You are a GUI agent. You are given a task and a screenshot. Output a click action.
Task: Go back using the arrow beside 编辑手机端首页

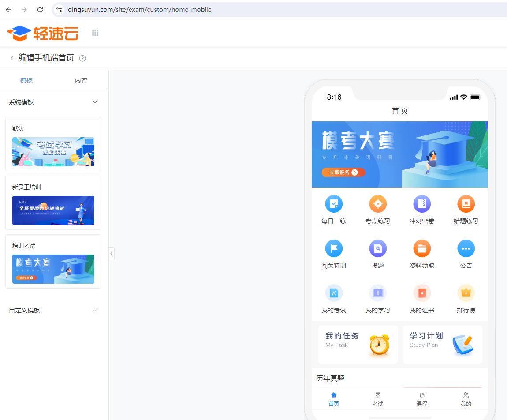pos(12,58)
